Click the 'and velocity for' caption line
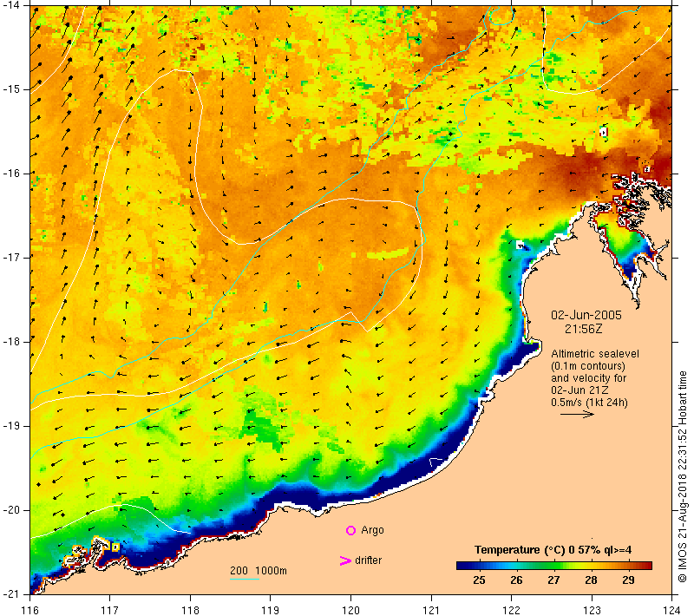Image resolution: width=694 pixels, height=616 pixels. [589, 378]
